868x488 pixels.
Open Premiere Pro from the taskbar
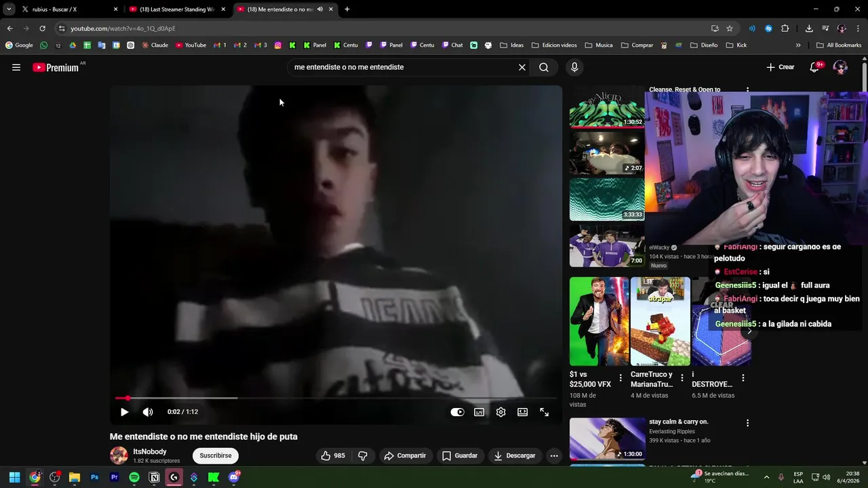114,477
